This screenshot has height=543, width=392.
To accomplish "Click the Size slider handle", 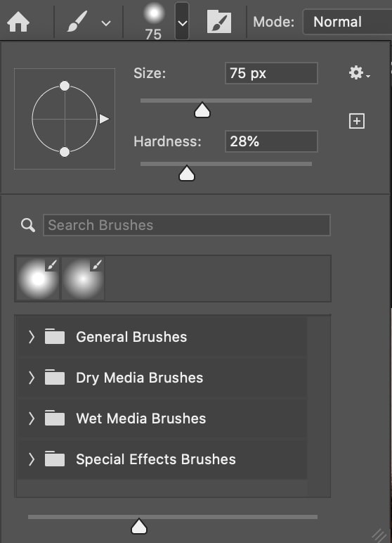I will tap(202, 110).
